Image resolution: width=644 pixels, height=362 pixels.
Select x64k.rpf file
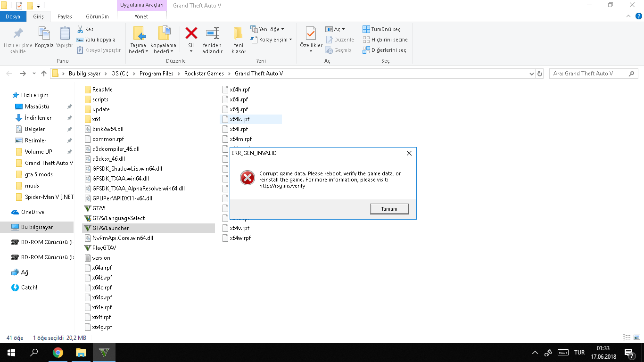pyautogui.click(x=251, y=119)
